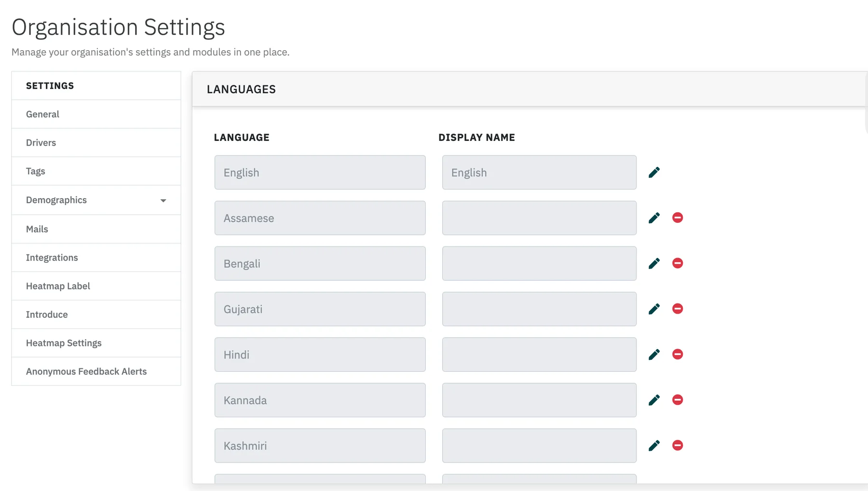Screen dimensions: 868x491
Task: Go to Heatmap Settings
Action: (96, 343)
